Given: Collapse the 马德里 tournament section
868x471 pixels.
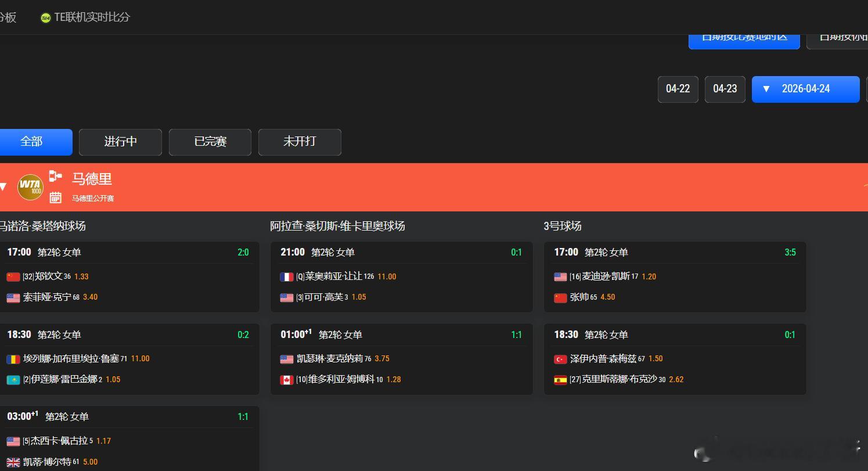Looking at the screenshot, I should click(x=3, y=186).
